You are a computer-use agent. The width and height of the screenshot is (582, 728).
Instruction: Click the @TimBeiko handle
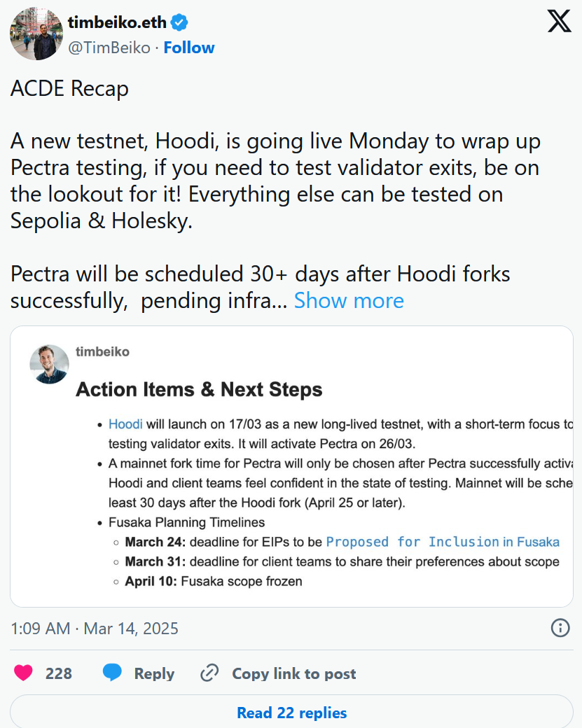[x=109, y=48]
